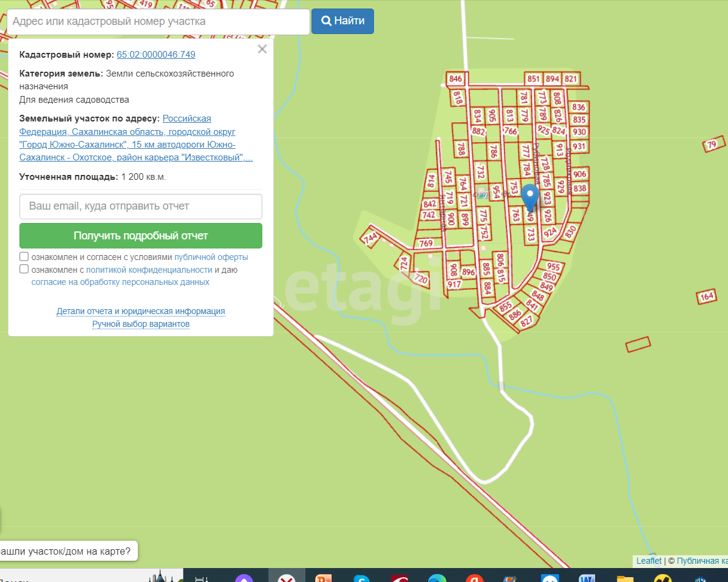Click the blue location marker on map
Screen dimensions: 728x582
[531, 195]
